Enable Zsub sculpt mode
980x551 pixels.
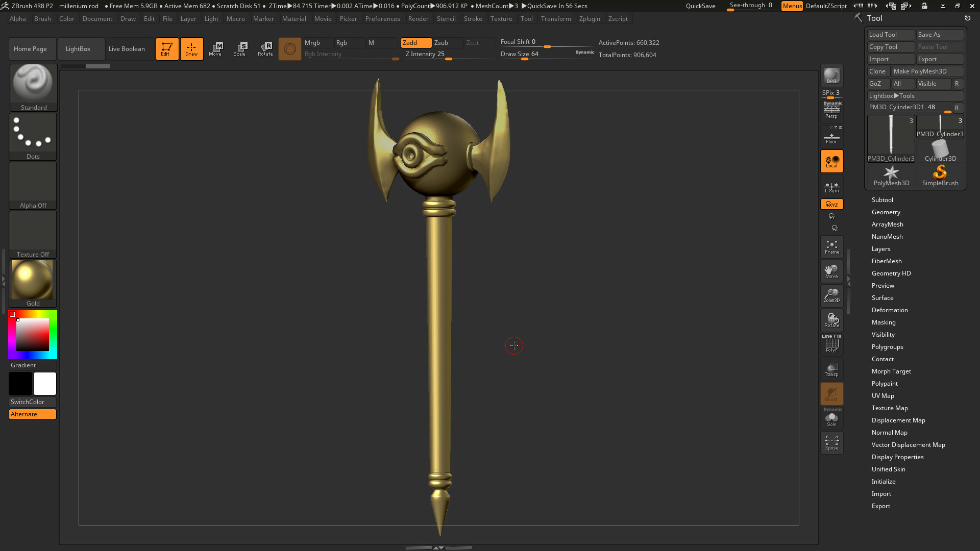[x=442, y=43]
